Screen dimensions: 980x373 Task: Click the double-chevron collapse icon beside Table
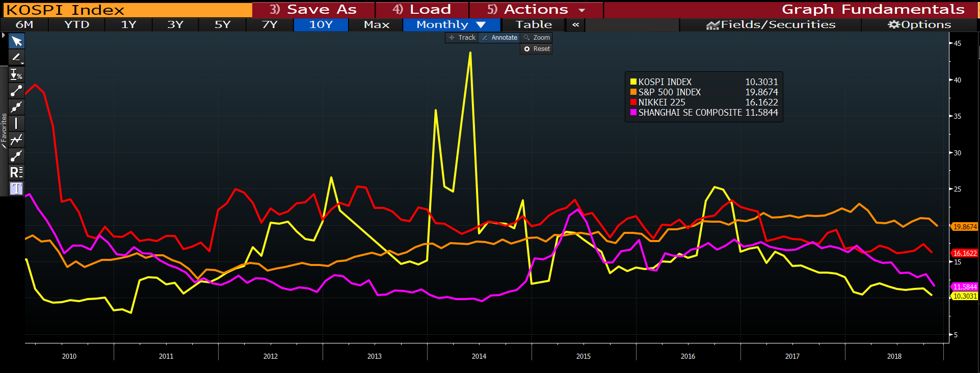click(575, 24)
